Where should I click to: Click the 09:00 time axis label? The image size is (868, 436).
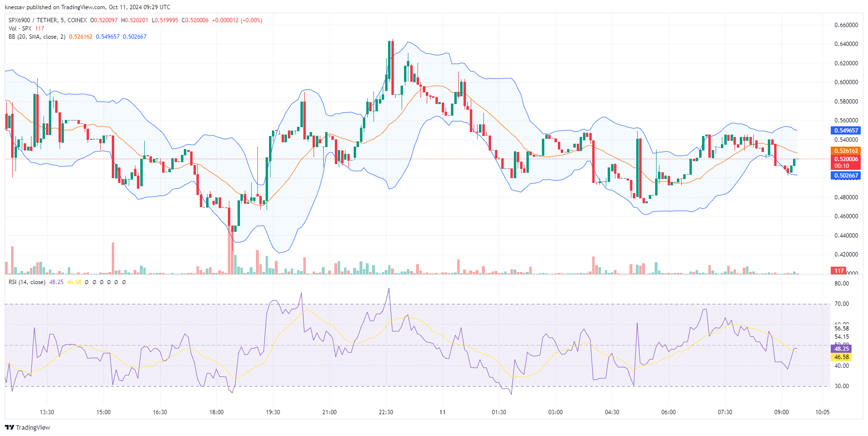[781, 412]
